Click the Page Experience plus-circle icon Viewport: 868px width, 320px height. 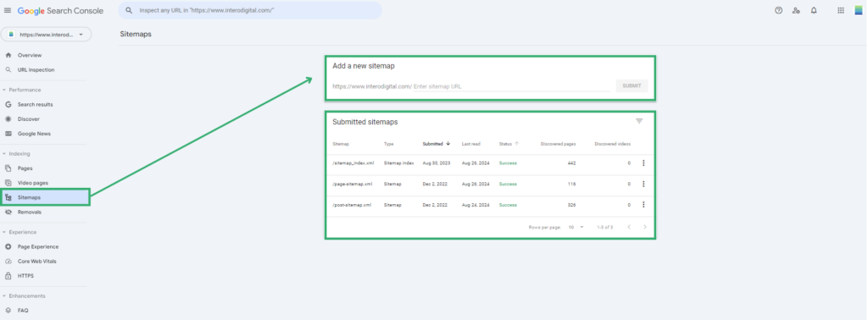pyautogui.click(x=8, y=247)
